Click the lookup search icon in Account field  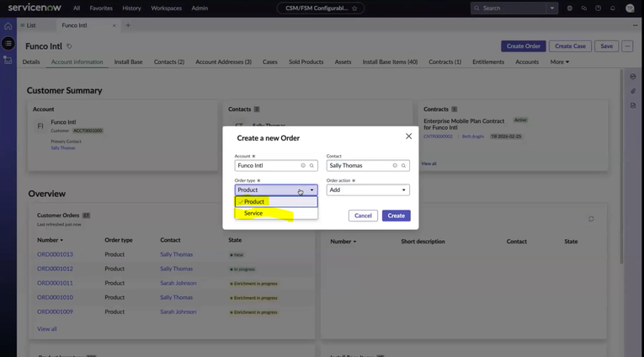coord(311,166)
